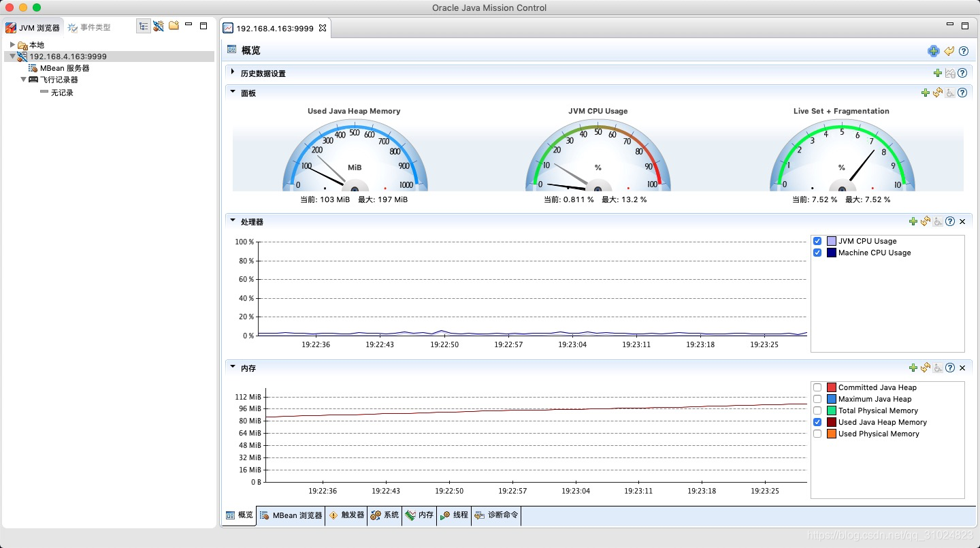Click the Machine CPU Usage color swatch
The image size is (980, 548).
point(832,253)
